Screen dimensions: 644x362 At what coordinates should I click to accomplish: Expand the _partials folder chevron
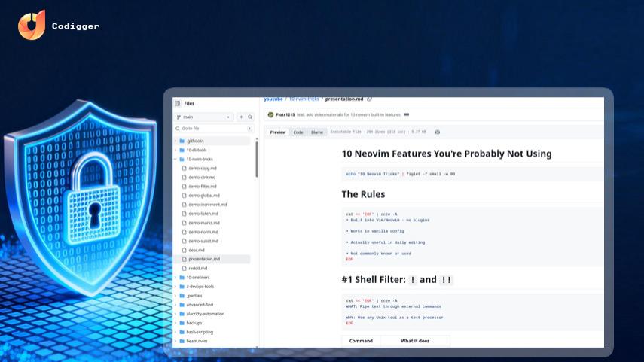point(175,296)
